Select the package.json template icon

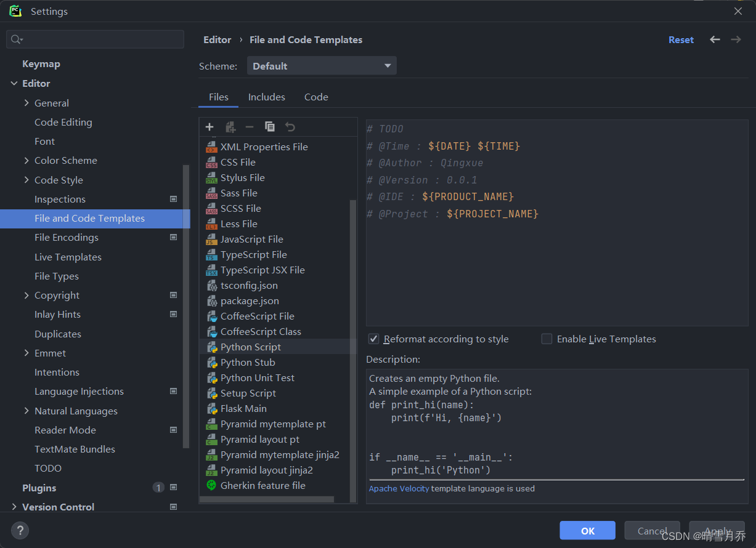211,300
